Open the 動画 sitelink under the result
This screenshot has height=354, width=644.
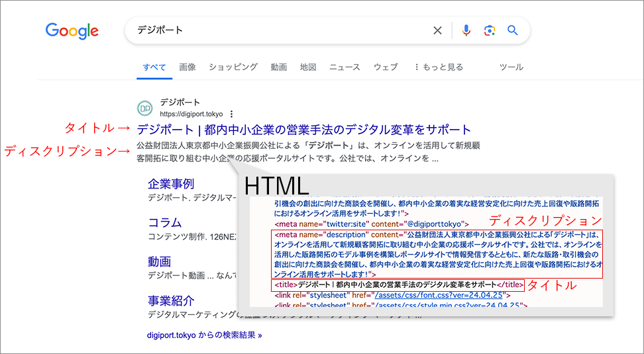tap(160, 261)
